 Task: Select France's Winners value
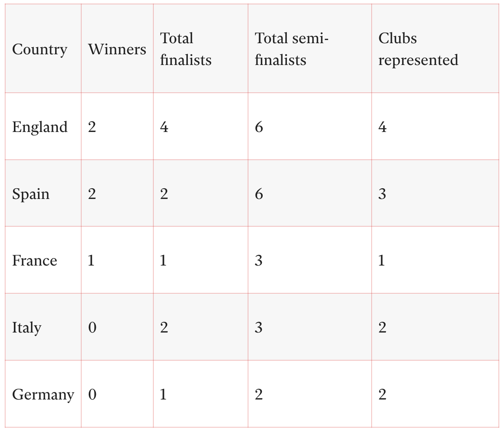point(91,261)
